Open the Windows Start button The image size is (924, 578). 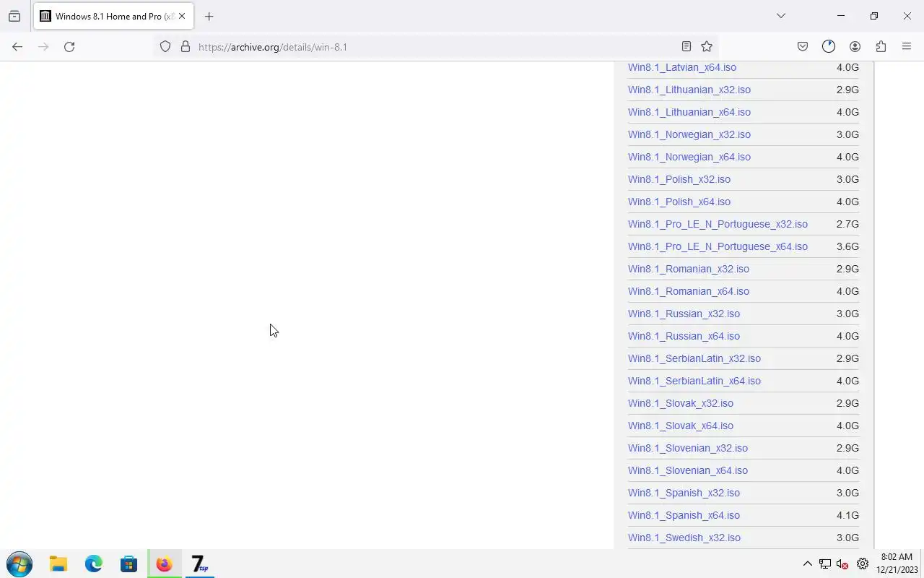point(19,564)
